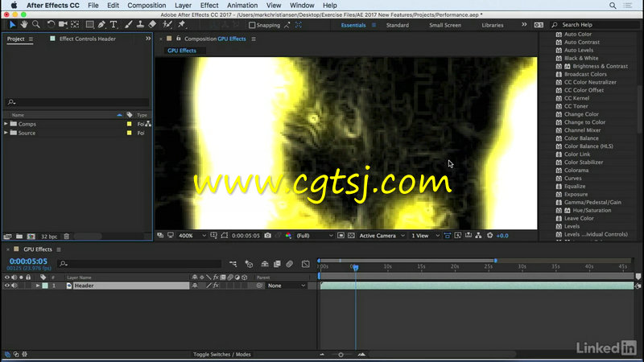Viewport: 644px width, 362px height.
Task: Open the Active Camera dropdown
Action: (382, 236)
